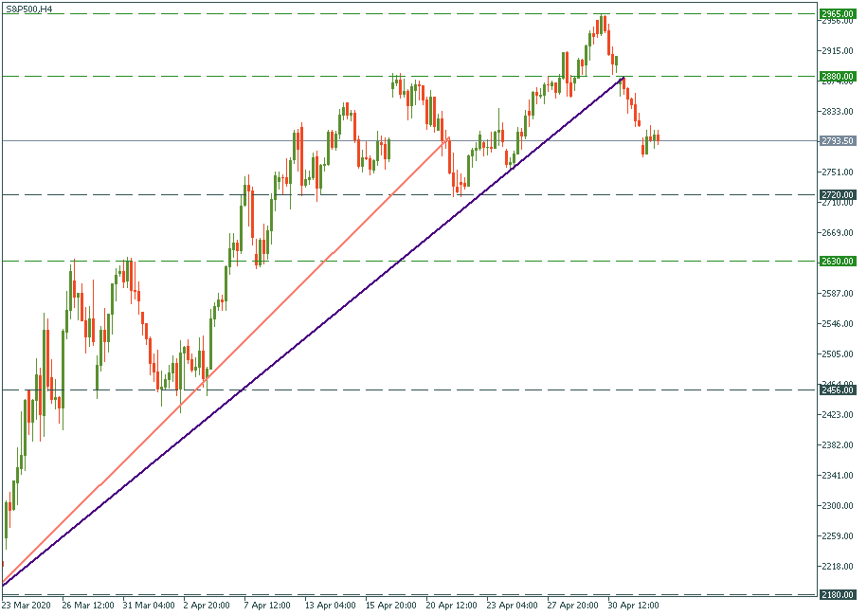
Task: Select the 2456.00 price level label
Action: pos(838,390)
